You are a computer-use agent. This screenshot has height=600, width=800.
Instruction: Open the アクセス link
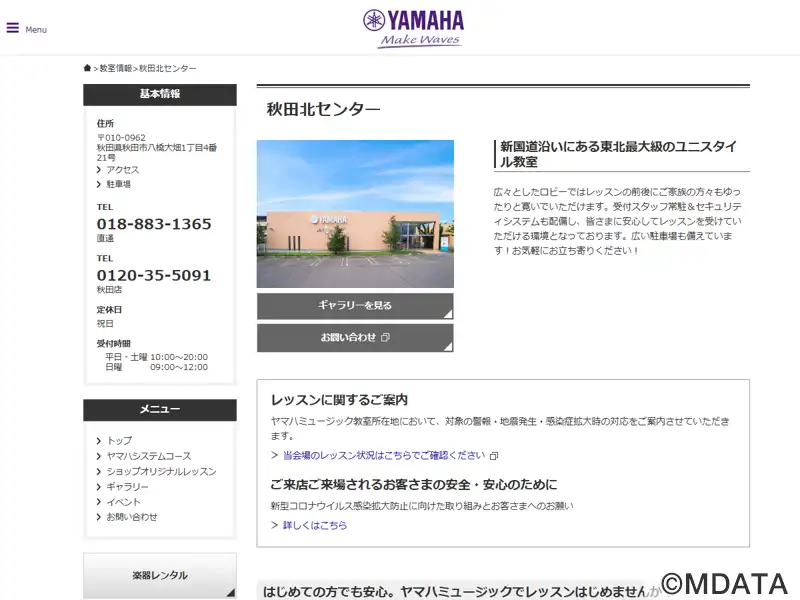(x=122, y=169)
